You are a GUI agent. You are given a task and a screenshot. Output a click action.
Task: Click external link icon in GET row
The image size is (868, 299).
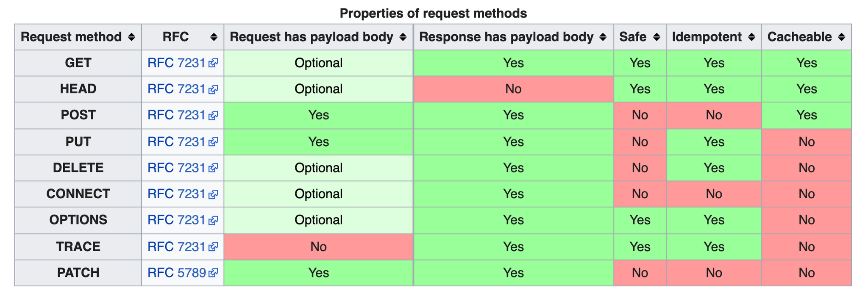tap(214, 63)
